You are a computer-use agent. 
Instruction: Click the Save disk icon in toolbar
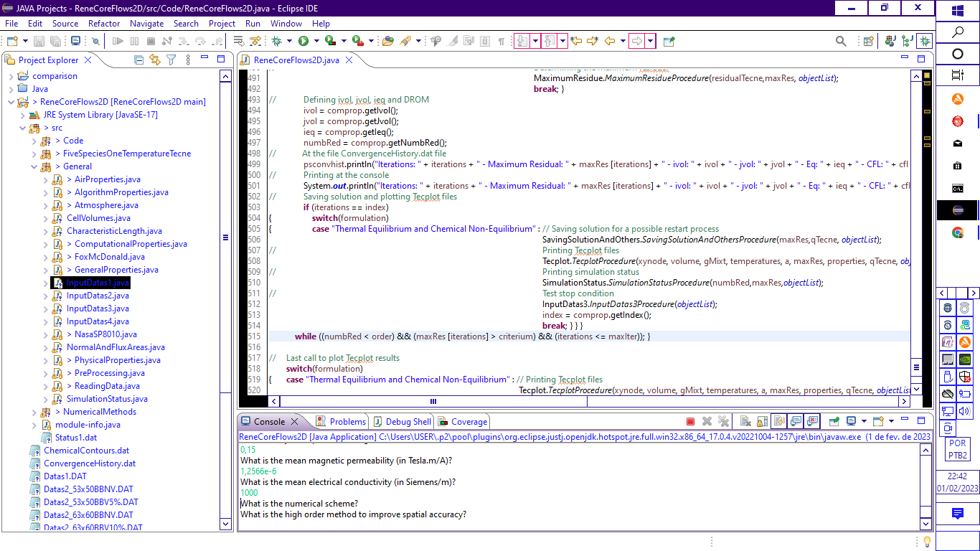pos(39,41)
